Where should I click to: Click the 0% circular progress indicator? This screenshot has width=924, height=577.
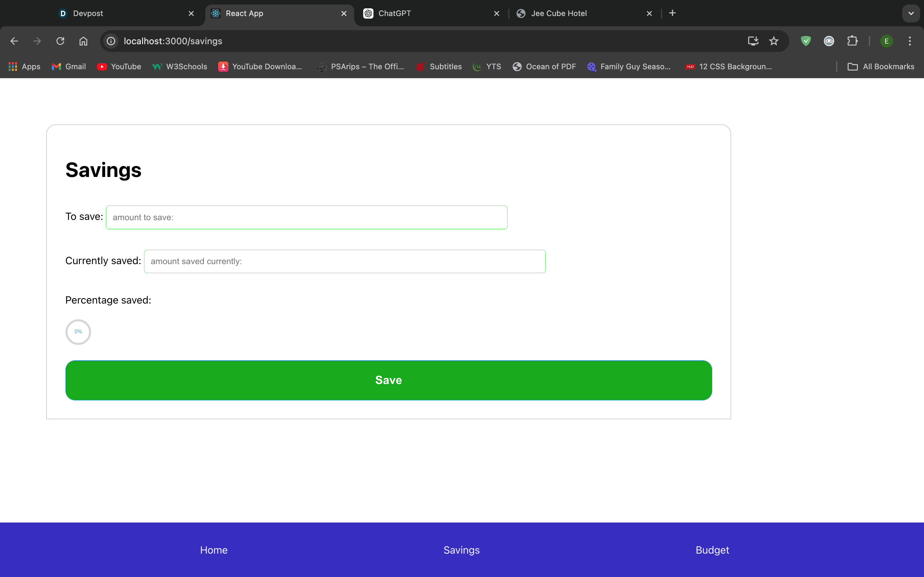(x=78, y=332)
